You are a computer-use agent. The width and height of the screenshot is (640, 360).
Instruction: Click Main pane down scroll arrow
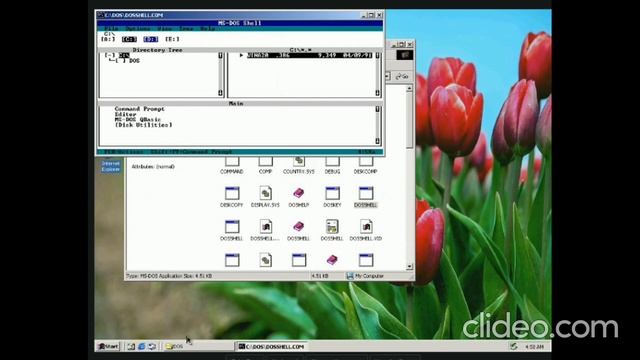point(378,141)
